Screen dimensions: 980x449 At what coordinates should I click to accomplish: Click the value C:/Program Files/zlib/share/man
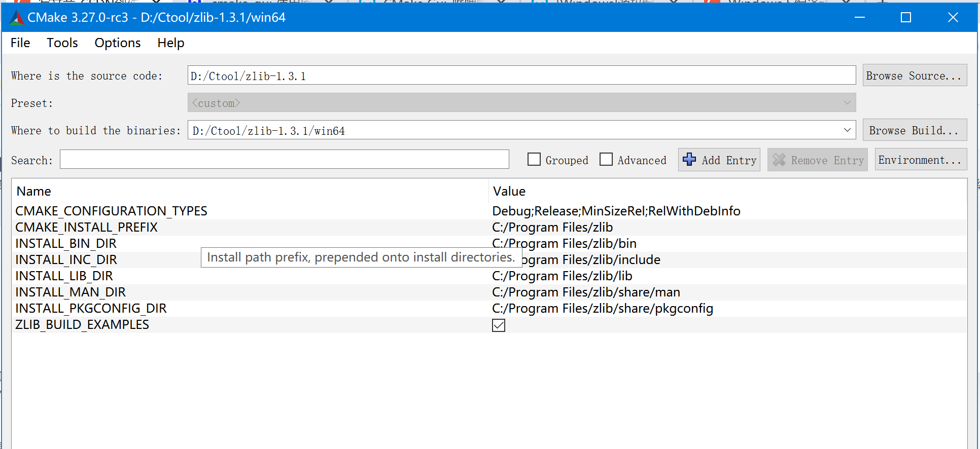pyautogui.click(x=586, y=292)
